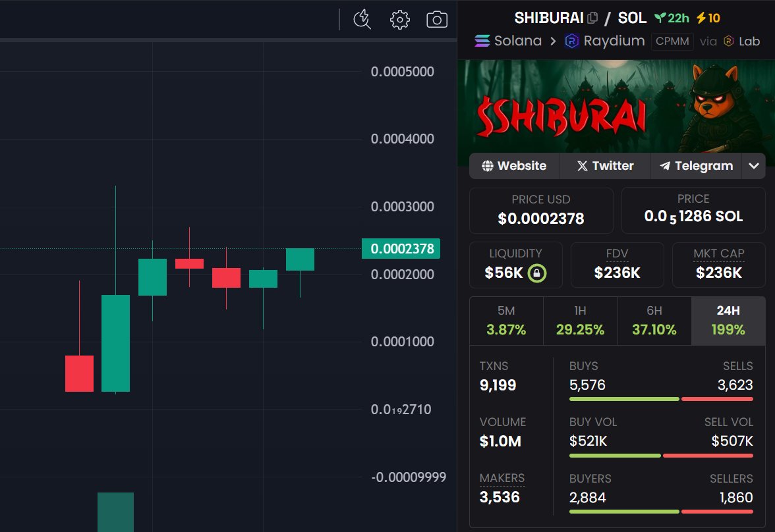Click the current price label 0.0002378 on axis

pos(401,248)
